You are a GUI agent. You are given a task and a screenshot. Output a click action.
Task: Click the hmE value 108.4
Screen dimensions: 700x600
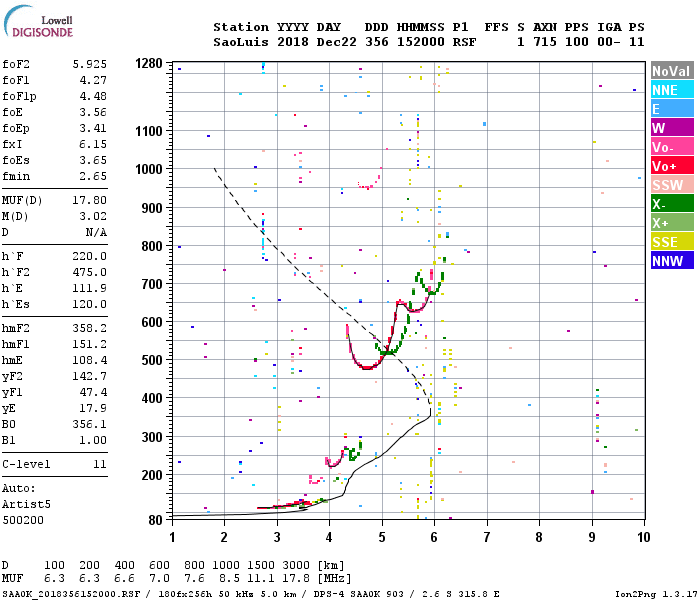(x=90, y=361)
